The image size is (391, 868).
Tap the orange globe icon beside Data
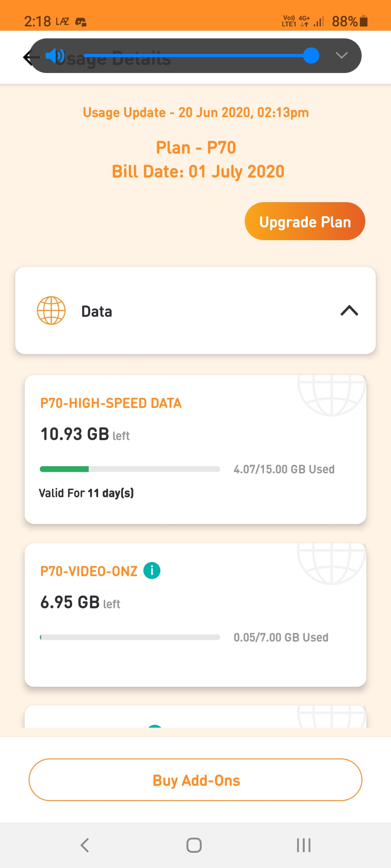(x=51, y=311)
